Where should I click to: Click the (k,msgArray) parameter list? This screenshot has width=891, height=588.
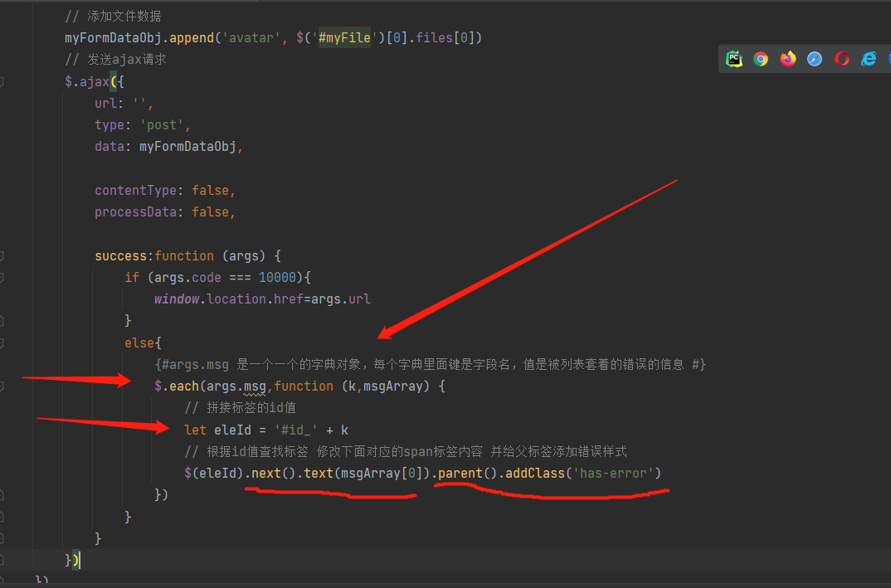tap(385, 386)
